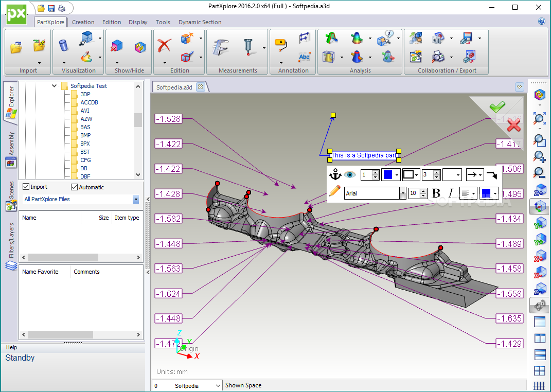
Task: Click the save floppy icon in title bar
Action: coord(51,8)
